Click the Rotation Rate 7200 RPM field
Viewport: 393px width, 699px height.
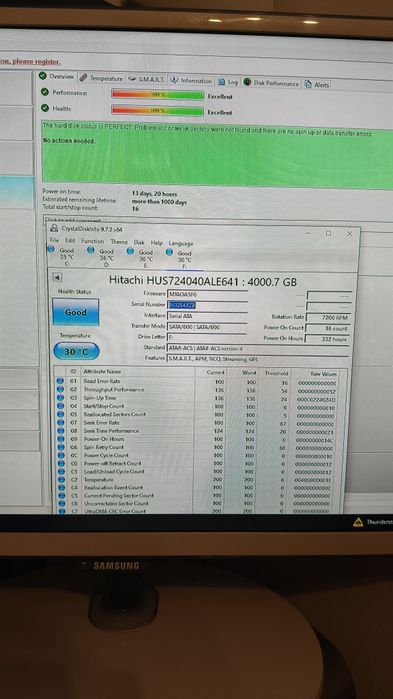coord(328,317)
